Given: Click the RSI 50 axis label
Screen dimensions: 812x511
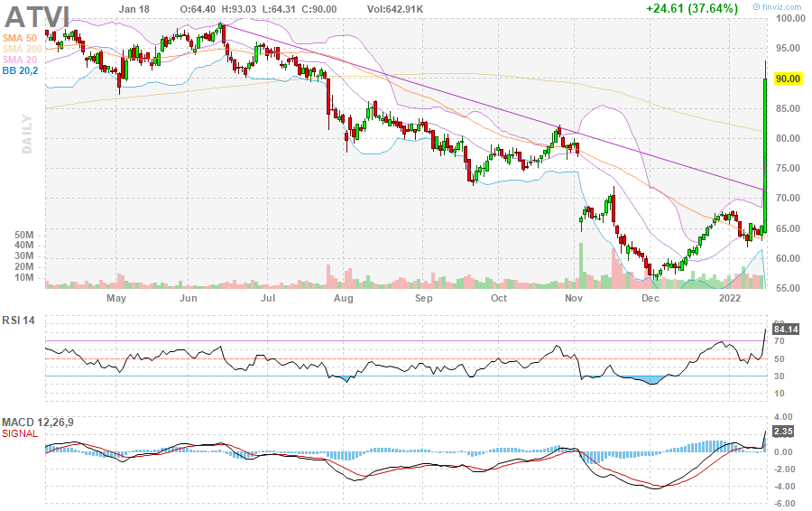Looking at the screenshot, I should coord(779,359).
